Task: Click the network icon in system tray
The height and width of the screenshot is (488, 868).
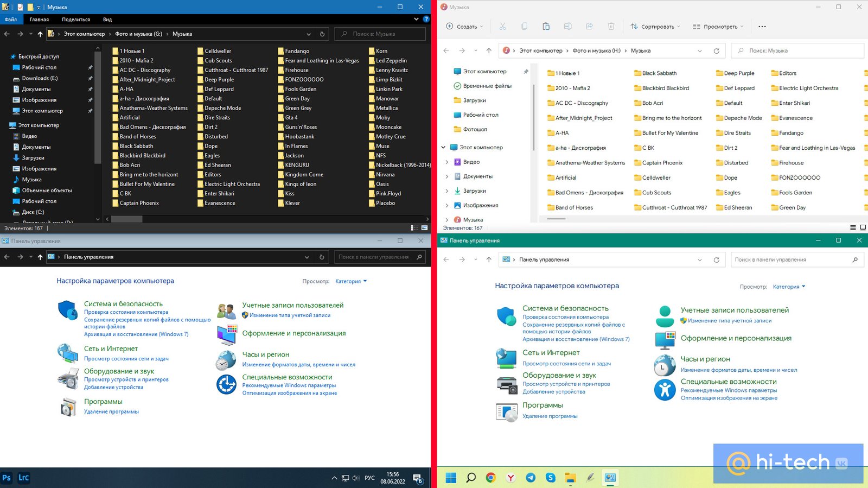Action: (345, 478)
